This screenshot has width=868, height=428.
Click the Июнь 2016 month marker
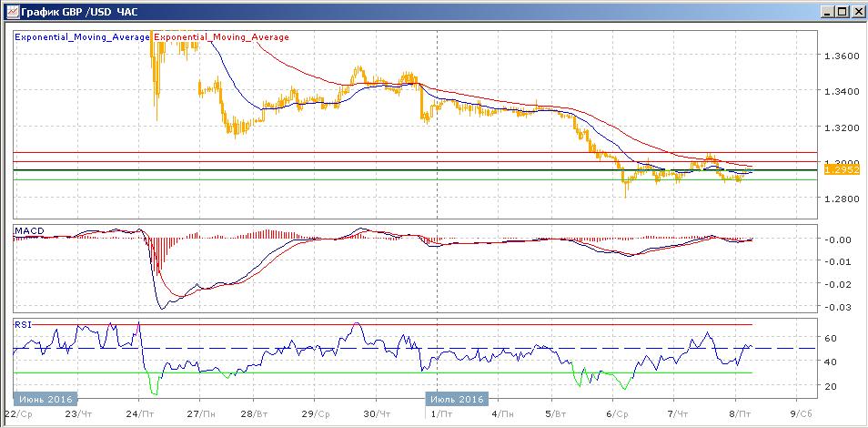pos(45,399)
